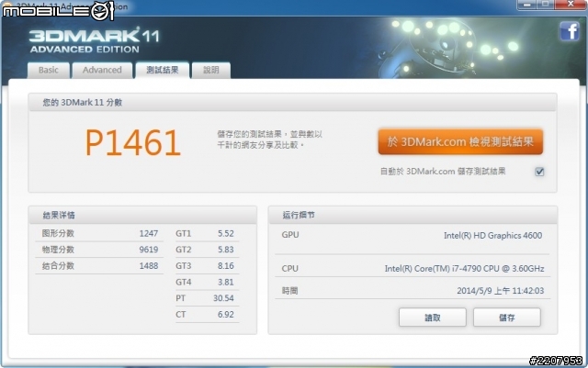
Task: Switch to the Basic tab
Action: [49, 70]
